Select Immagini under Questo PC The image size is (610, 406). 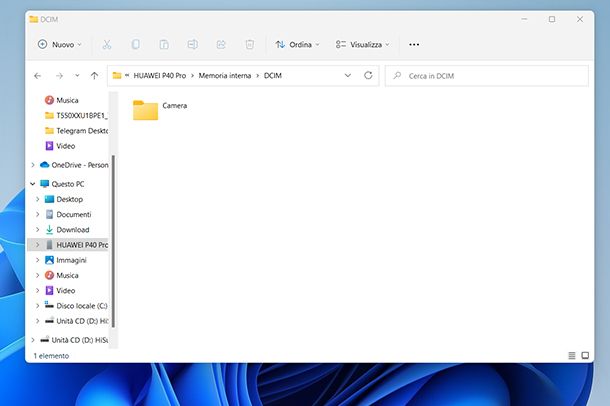[x=66, y=260]
